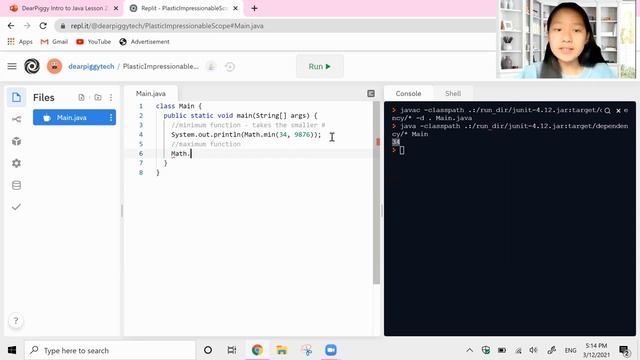The image size is (640, 360).
Task: Close the Replit browser tab
Action: tap(236, 8)
